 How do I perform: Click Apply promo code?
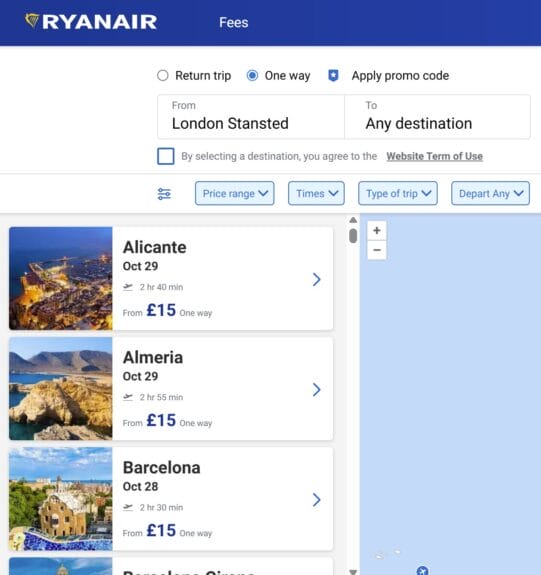[400, 76]
